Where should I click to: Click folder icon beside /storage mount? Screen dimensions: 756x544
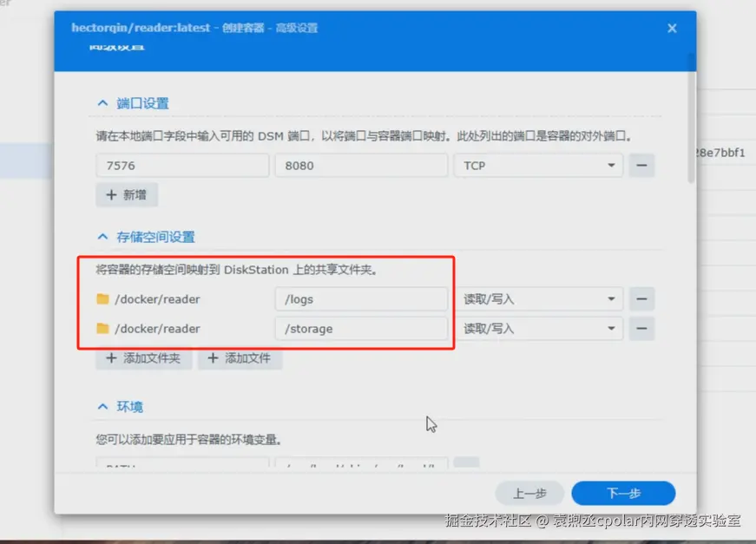pyautogui.click(x=102, y=328)
